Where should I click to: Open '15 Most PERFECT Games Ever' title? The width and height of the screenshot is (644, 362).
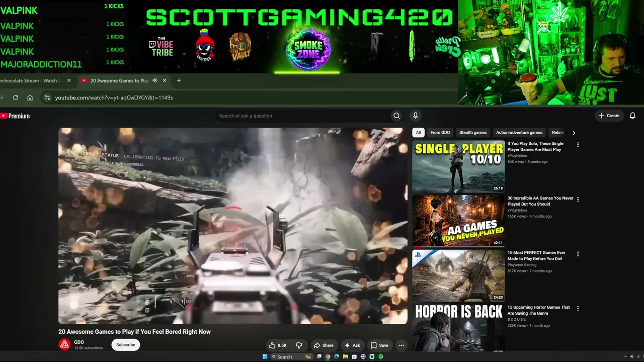click(536, 255)
